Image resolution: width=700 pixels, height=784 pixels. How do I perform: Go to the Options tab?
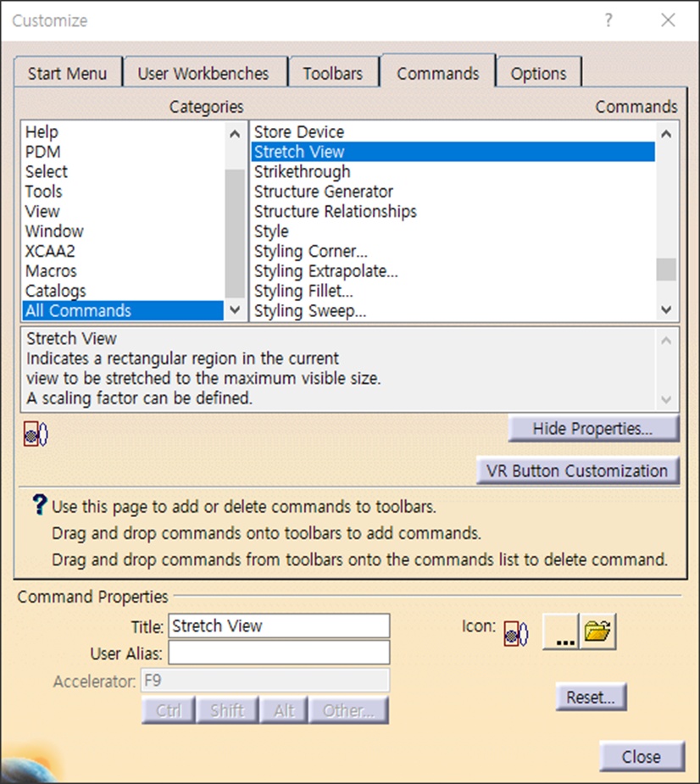point(538,73)
